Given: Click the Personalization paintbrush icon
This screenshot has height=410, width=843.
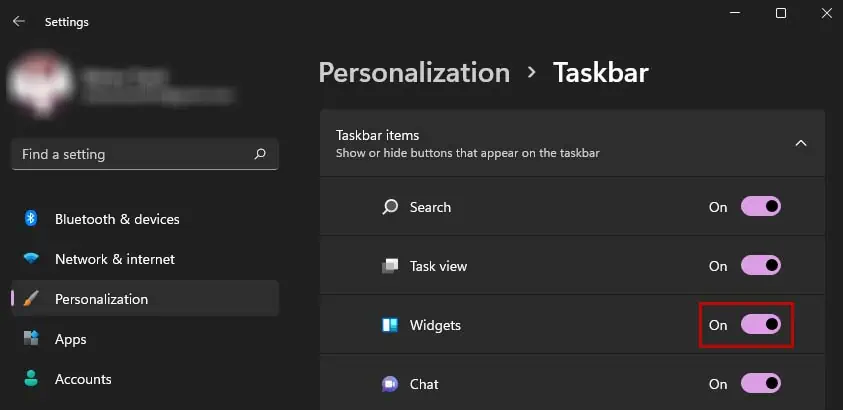Looking at the screenshot, I should (31, 299).
